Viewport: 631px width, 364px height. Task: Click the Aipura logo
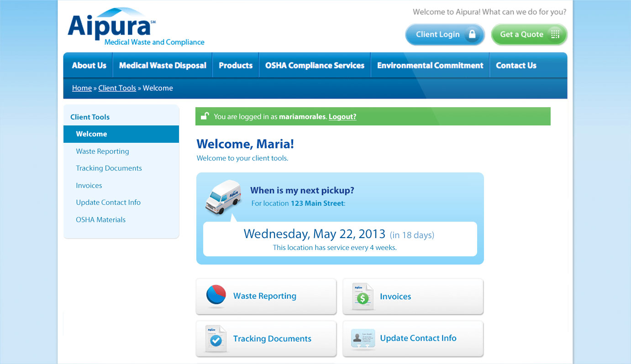(x=136, y=27)
